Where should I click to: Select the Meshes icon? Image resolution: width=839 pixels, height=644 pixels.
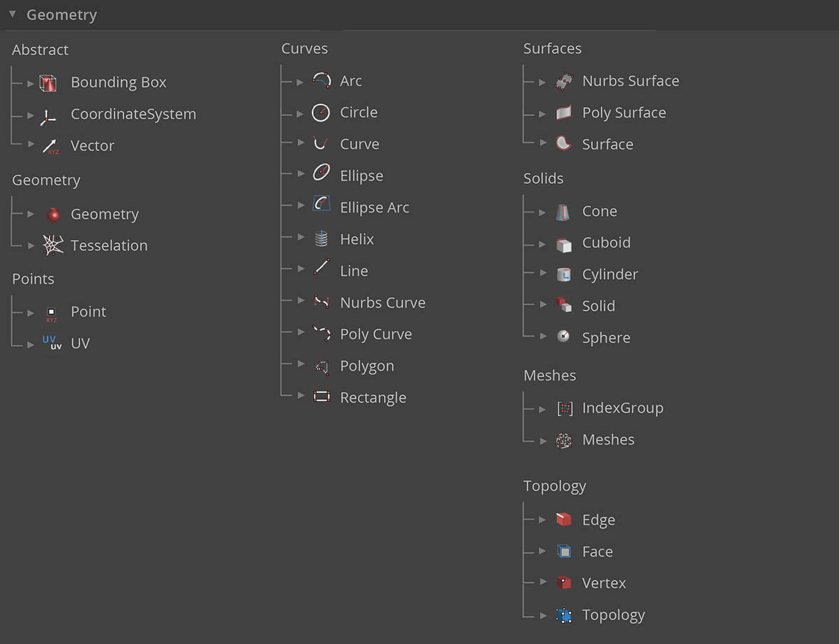pos(564,439)
